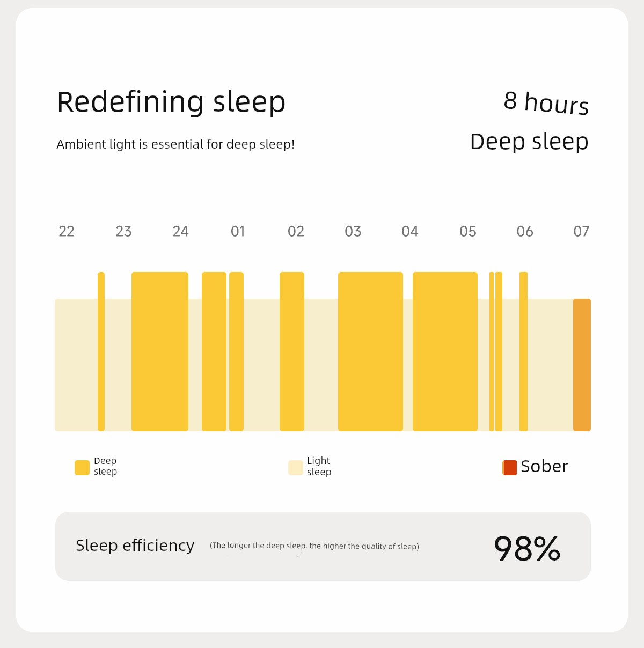
Task: Select the deep sleep bar below 02
Action: (292, 351)
